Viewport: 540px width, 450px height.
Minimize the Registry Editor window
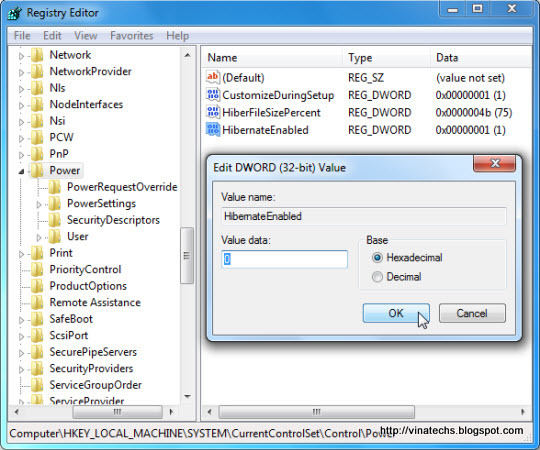coord(453,9)
